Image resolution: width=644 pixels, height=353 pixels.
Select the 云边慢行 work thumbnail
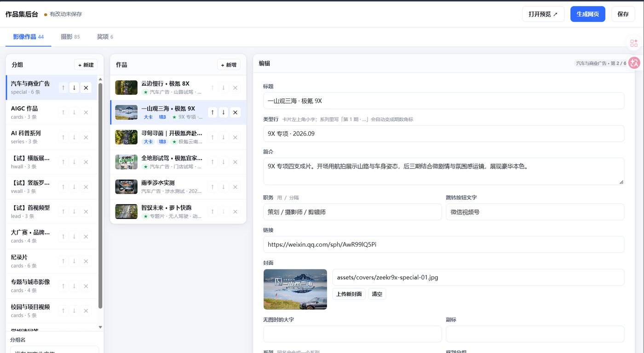[126, 87]
